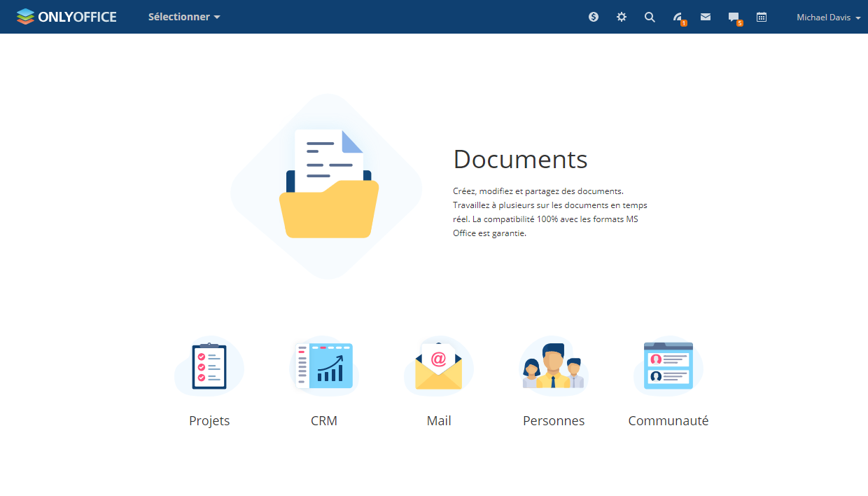Click the Personnes text label

point(553,421)
